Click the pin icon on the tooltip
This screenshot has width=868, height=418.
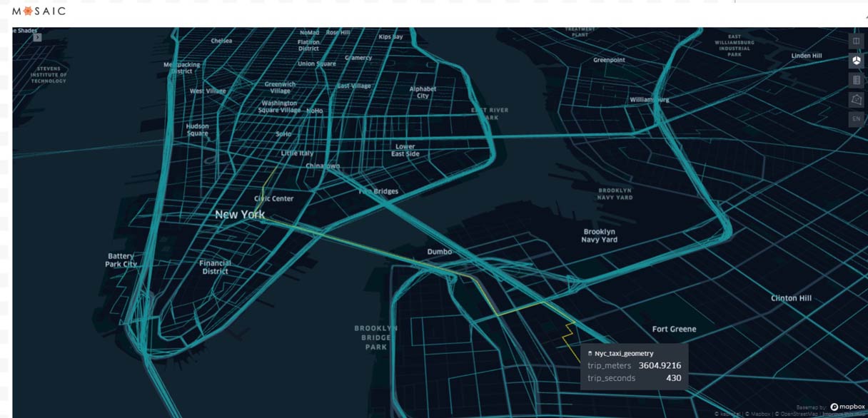click(x=590, y=353)
